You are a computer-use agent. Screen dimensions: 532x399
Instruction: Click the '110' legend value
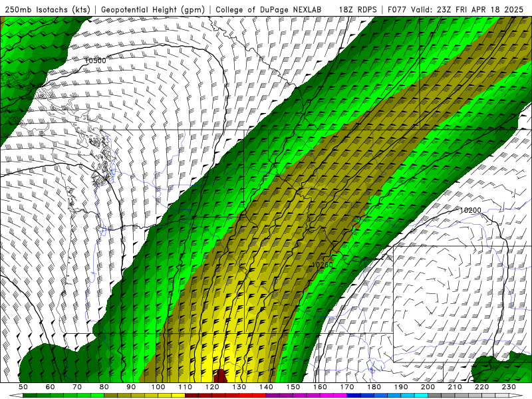pos(186,387)
